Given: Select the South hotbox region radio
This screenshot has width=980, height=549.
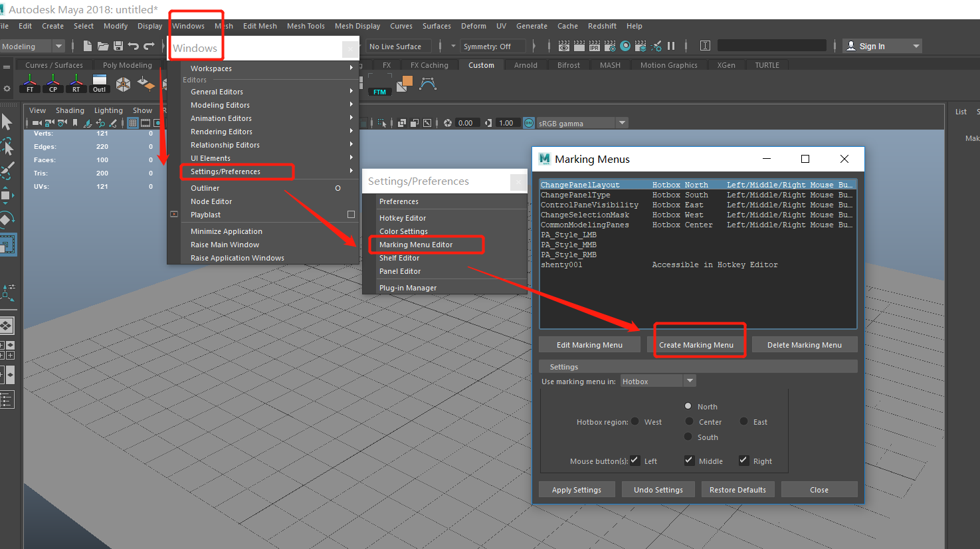Looking at the screenshot, I should tap(688, 437).
